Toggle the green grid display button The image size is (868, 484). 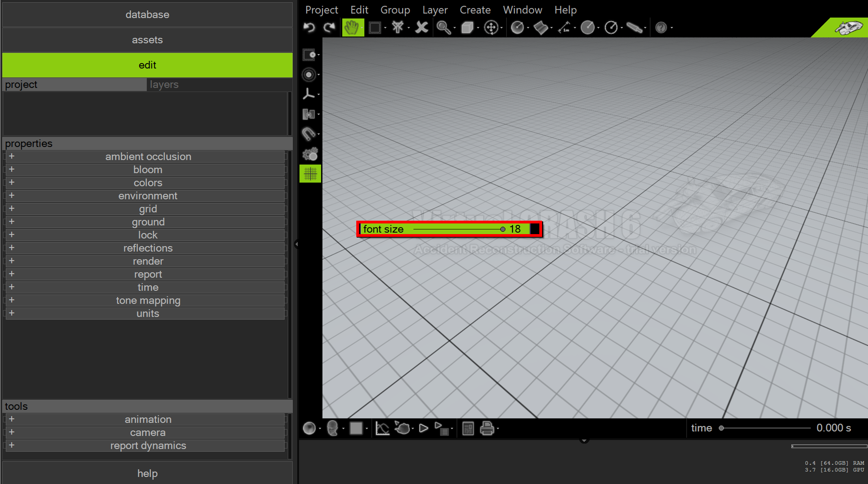tap(310, 174)
